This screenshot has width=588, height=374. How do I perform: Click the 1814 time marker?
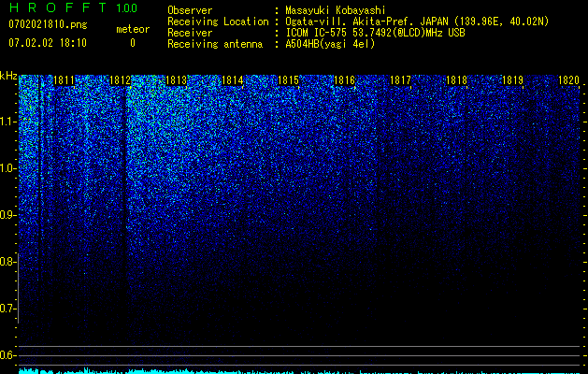tap(232, 80)
